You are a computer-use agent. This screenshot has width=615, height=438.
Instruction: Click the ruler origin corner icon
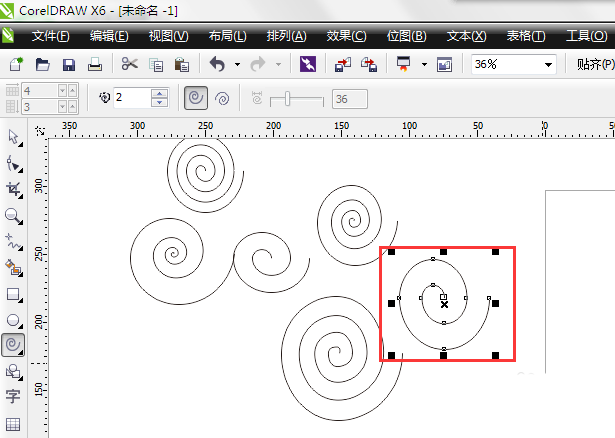click(40, 131)
